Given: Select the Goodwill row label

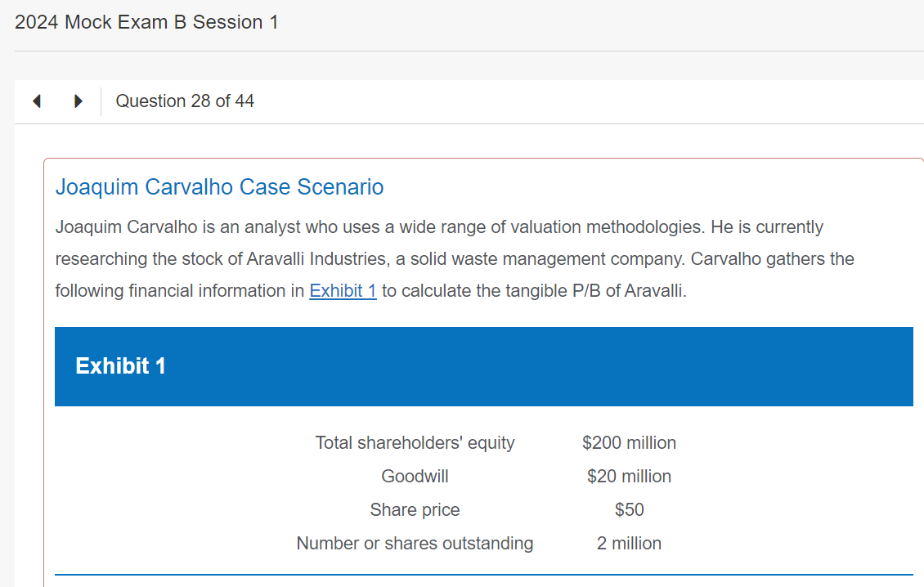Looking at the screenshot, I should pos(415,477).
